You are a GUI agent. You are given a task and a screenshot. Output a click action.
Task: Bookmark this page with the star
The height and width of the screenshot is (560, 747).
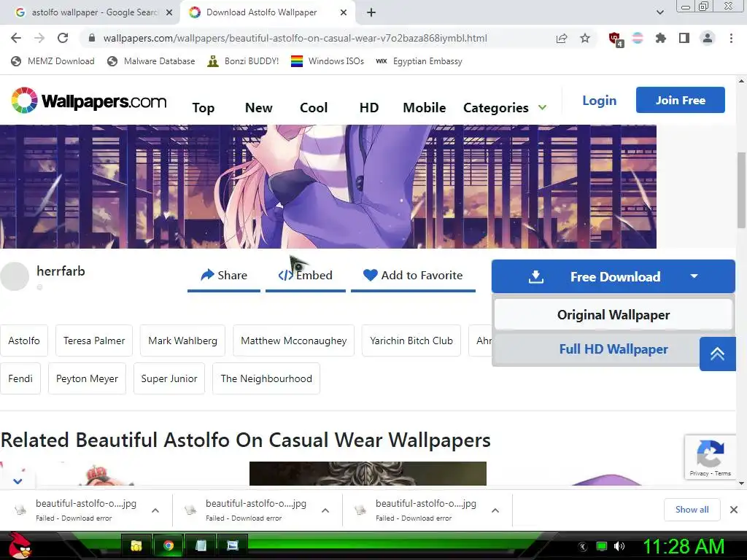pyautogui.click(x=585, y=38)
